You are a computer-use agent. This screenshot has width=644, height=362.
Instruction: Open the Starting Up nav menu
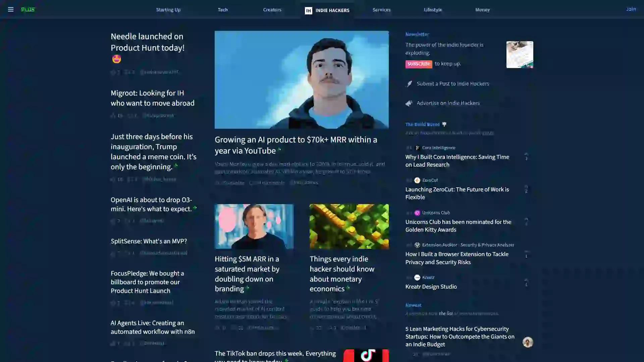point(168,10)
